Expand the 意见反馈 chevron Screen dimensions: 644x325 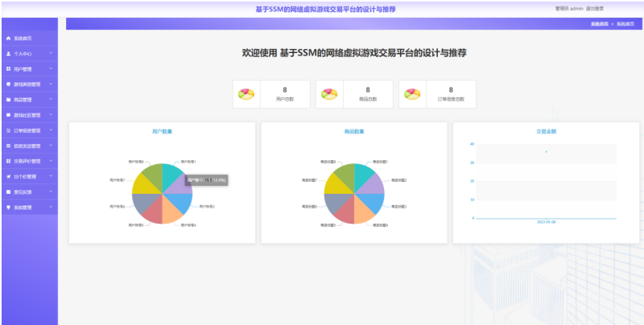[x=51, y=191]
